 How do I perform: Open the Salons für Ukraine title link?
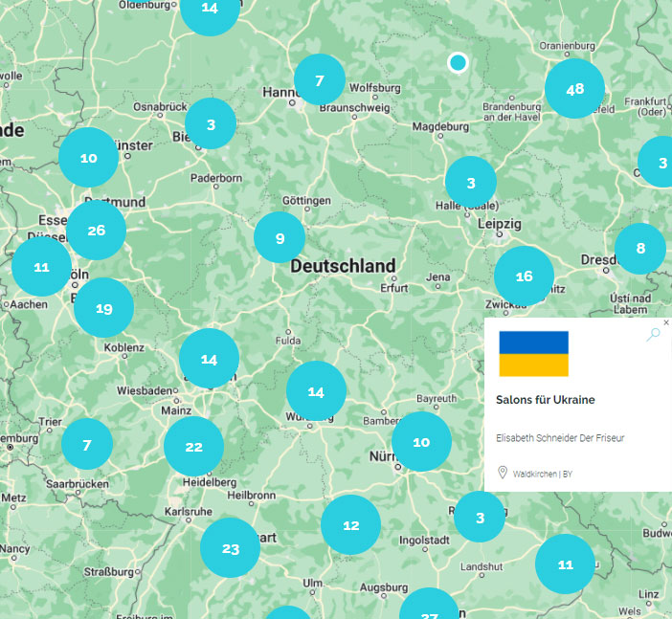(545, 399)
